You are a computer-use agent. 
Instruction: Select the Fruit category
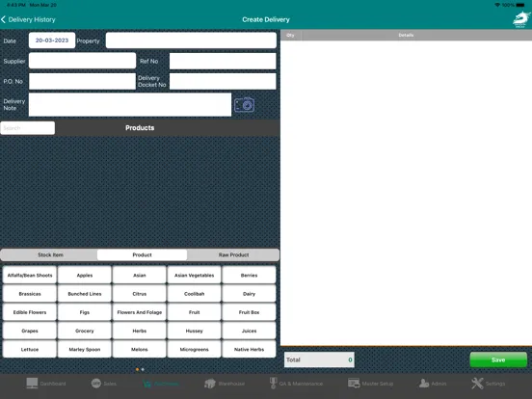click(194, 312)
